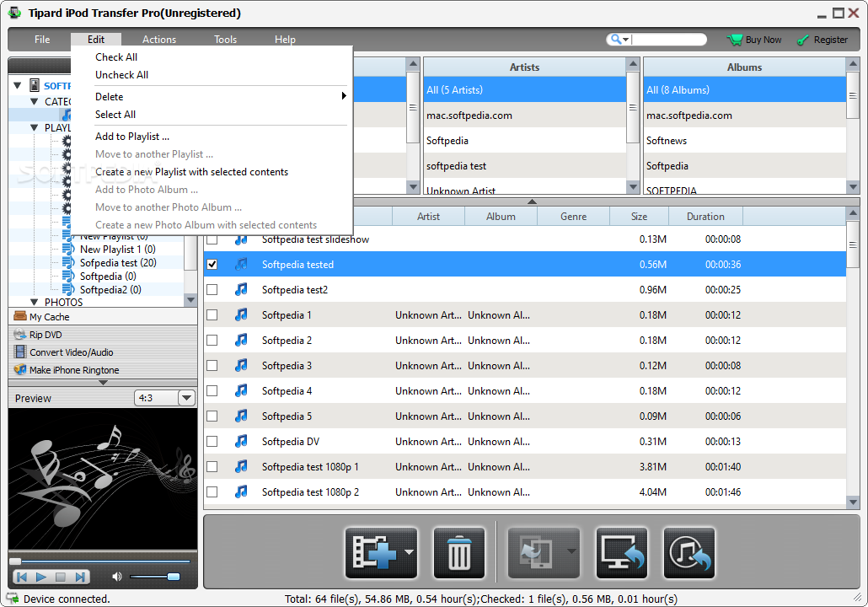Click the next track button in preview
Viewport: 868px width, 607px height.
80,577
